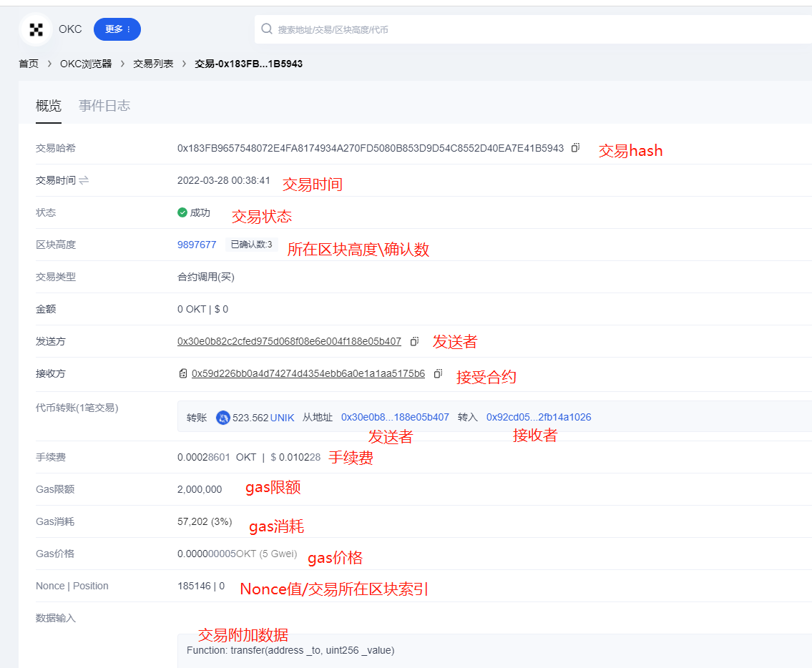Click the OKC logo icon
This screenshot has width=812, height=668.
pyautogui.click(x=35, y=29)
